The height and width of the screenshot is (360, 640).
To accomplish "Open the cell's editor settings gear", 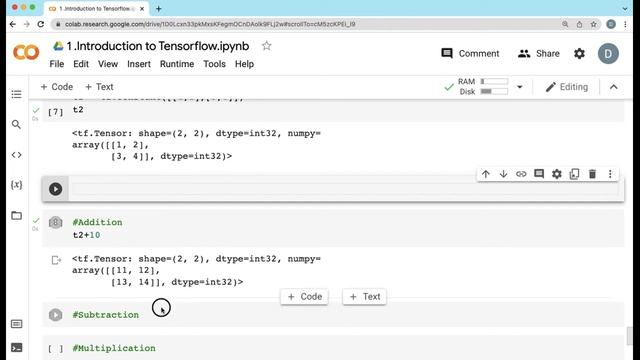I will 557,174.
